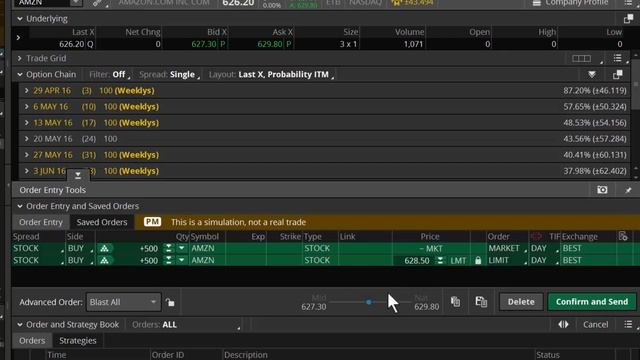The height and width of the screenshot is (360, 640).
Task: Toggle price lock on the 628.50 limit order
Action: point(478,260)
